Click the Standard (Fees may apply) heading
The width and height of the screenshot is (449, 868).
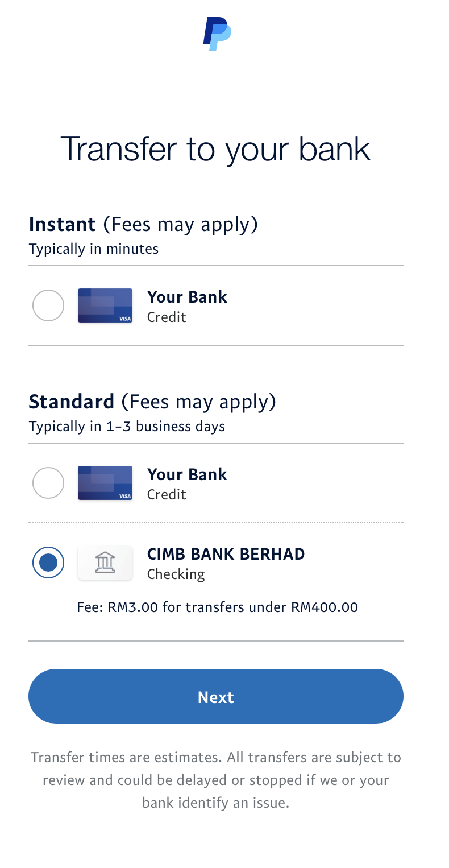pyautogui.click(x=152, y=402)
